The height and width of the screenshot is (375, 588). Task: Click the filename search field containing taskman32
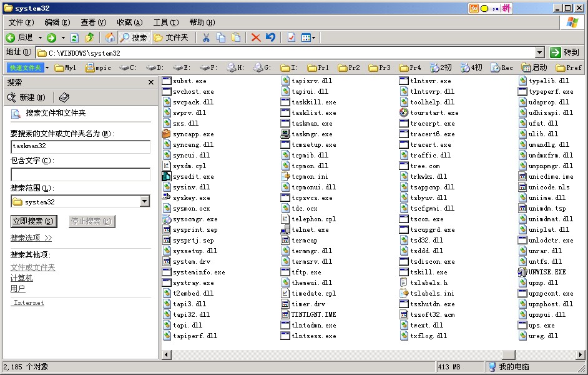click(81, 146)
